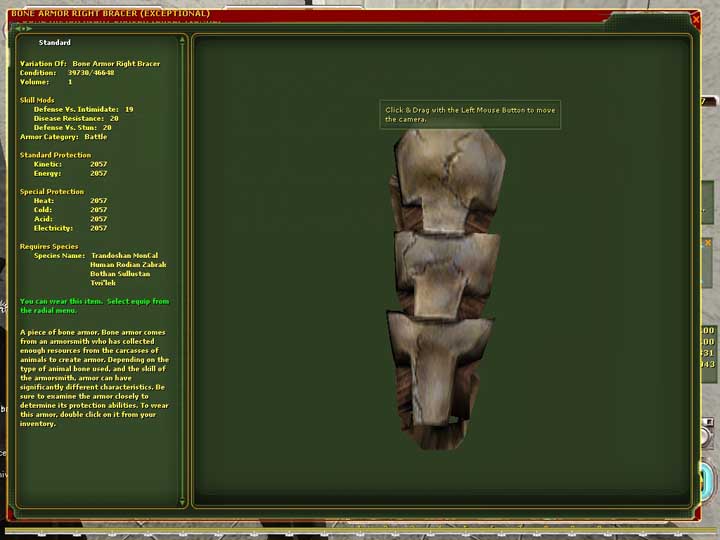Screen dimensions: 720x540
Task: Click 'Human Rodian Zabrak' species line
Action: pyautogui.click(x=128, y=264)
